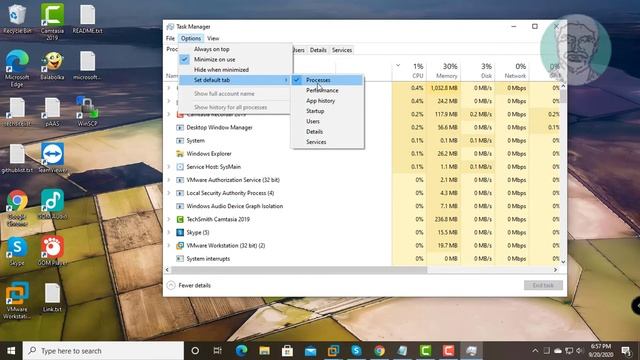Viewport: 640px width, 360px height.
Task: Open the File menu
Action: [170, 38]
